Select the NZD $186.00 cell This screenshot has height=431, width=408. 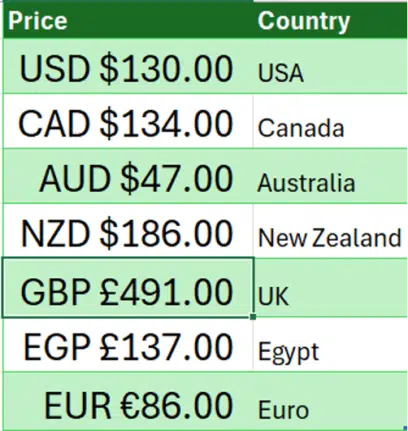click(x=128, y=231)
